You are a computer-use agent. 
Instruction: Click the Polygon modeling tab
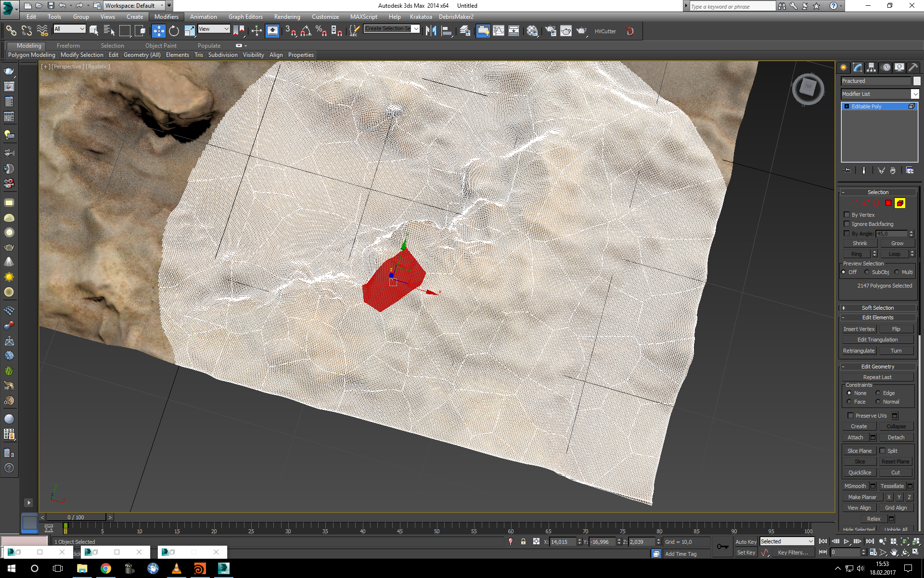pyautogui.click(x=31, y=54)
